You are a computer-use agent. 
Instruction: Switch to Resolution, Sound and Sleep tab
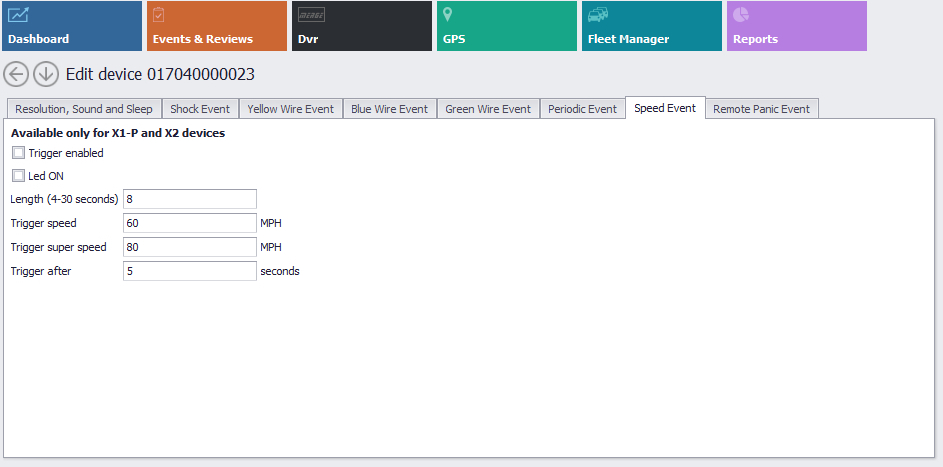click(x=84, y=109)
